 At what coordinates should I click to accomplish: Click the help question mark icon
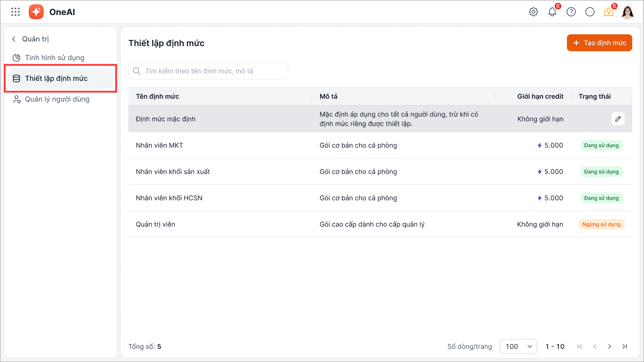571,12
